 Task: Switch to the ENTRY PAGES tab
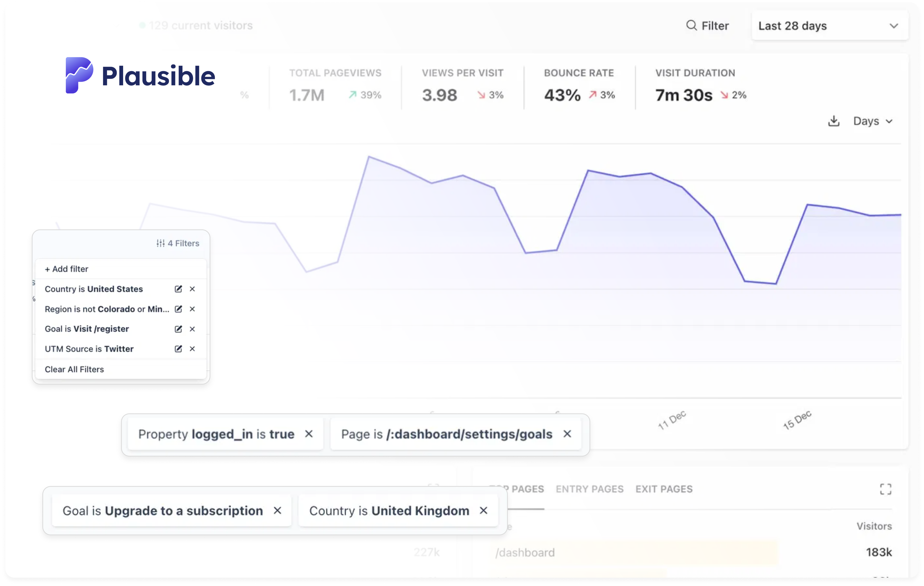(590, 489)
